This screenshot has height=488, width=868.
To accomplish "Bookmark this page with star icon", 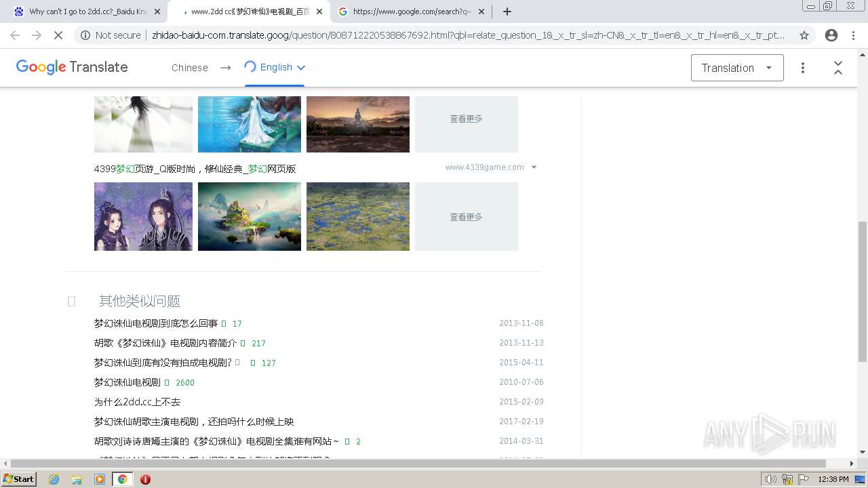I will coord(804,35).
